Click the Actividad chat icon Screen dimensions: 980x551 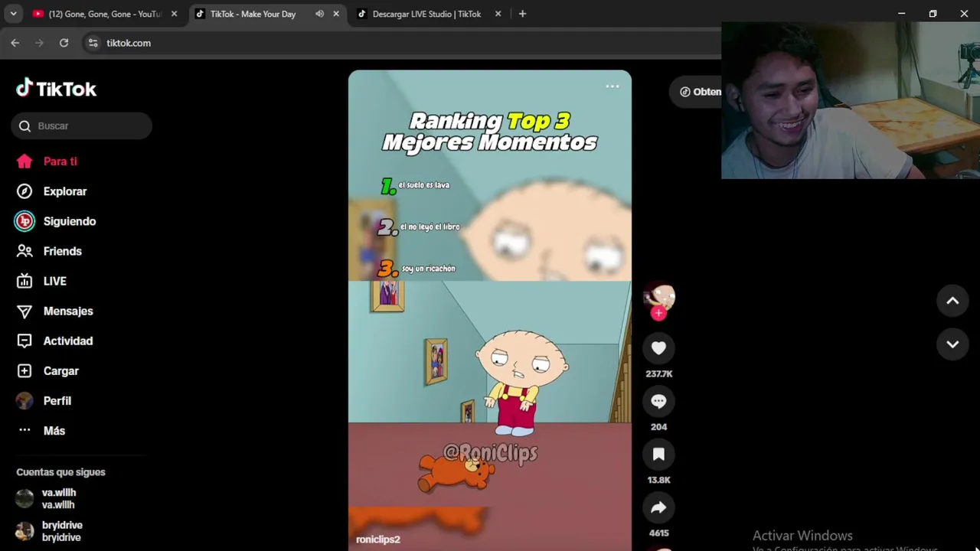point(24,341)
